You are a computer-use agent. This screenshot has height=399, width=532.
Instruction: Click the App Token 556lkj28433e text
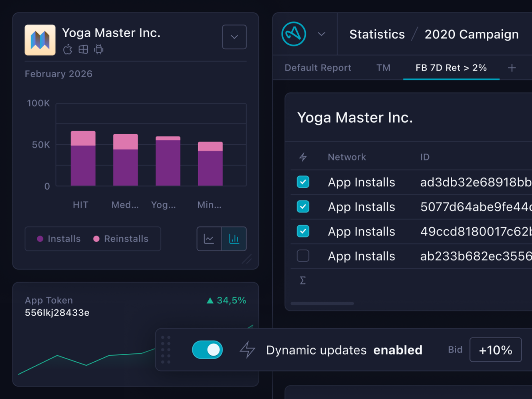[57, 313]
